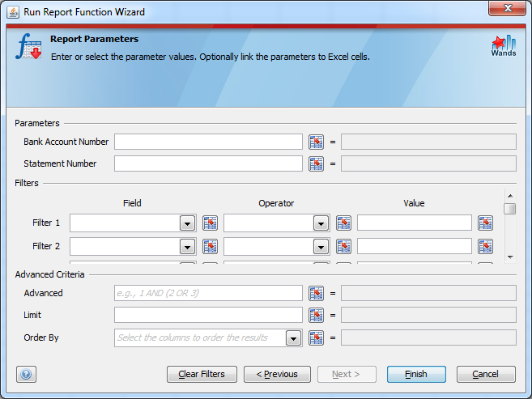Viewport: 532px width, 399px height.
Task: Click Filter 2 Operator cell-link icon
Action: 343,247
